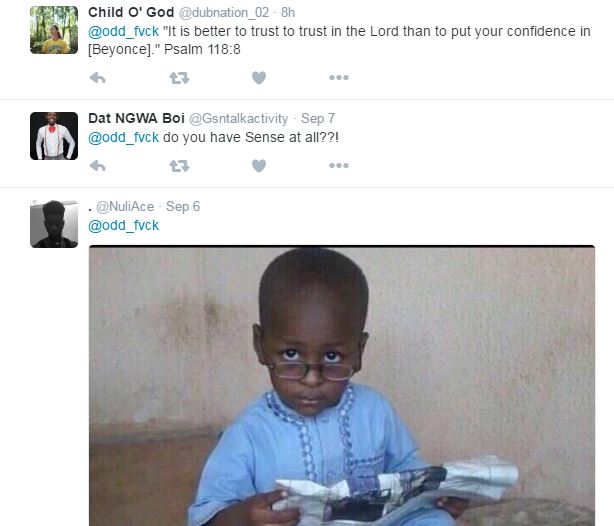Reply to Child O' God's tweet
Screen dimensions: 614x526
click(98, 78)
